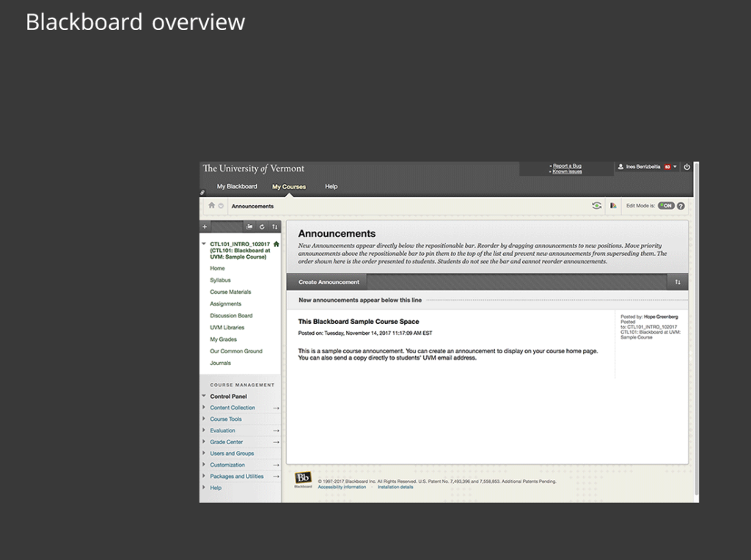Open Evaluation arrow shortcut
The image size is (751, 560).
pyautogui.click(x=276, y=431)
